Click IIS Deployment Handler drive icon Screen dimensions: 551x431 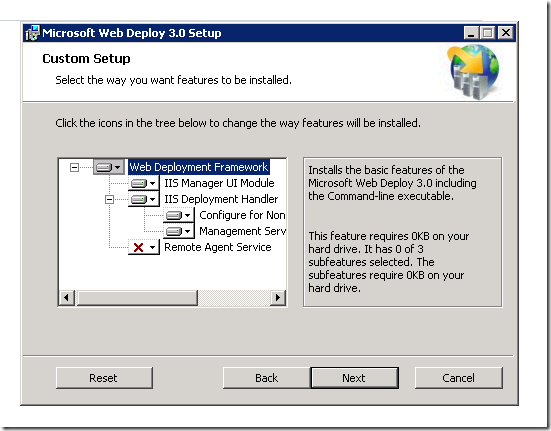click(143, 200)
